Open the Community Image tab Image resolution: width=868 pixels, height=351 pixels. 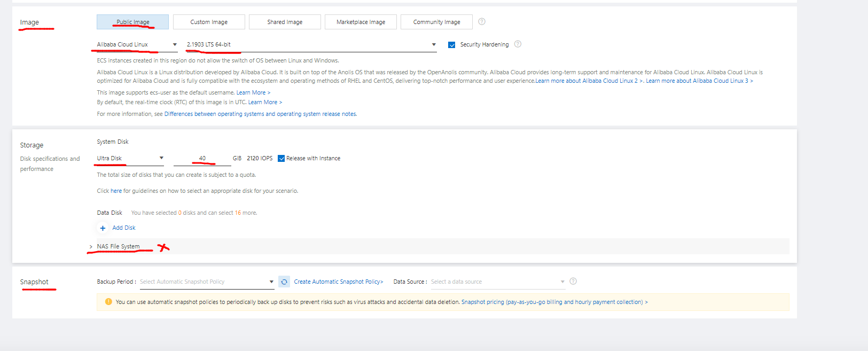[x=436, y=22]
